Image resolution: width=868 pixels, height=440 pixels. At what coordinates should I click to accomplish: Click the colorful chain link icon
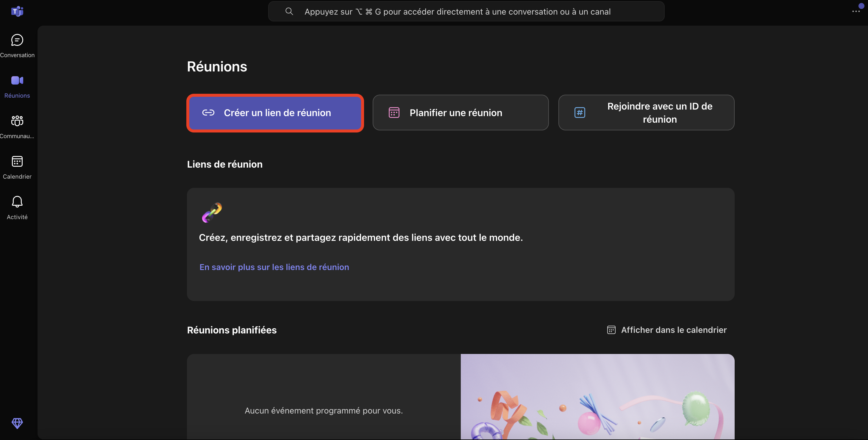coord(212,213)
